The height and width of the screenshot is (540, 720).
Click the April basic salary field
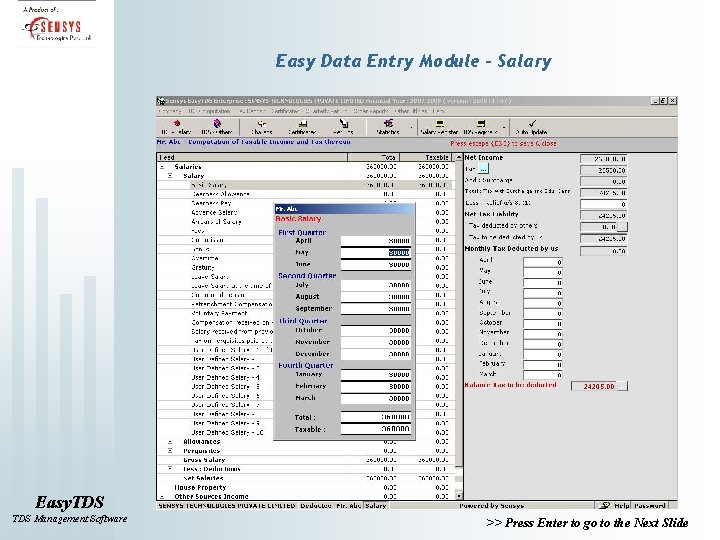pos(376,241)
